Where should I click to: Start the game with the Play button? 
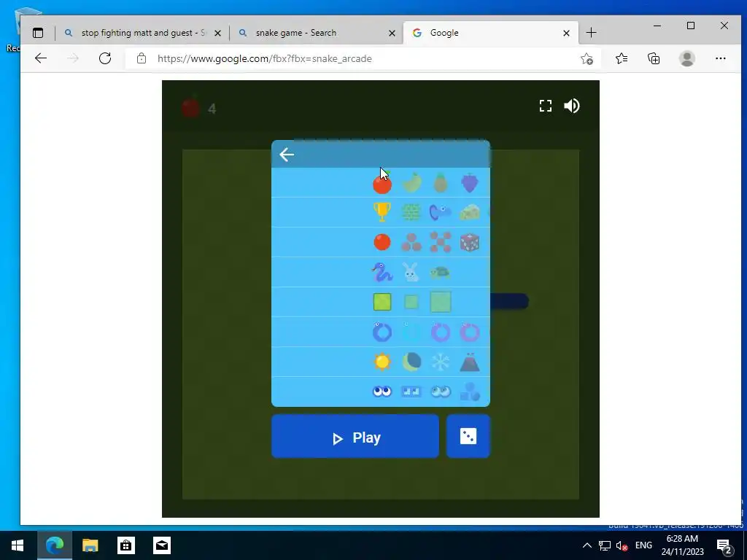coord(355,437)
